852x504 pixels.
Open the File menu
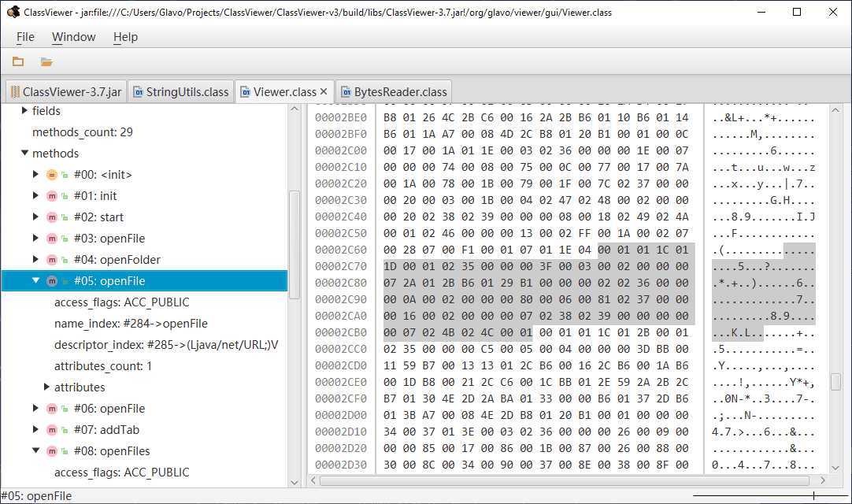[x=25, y=37]
